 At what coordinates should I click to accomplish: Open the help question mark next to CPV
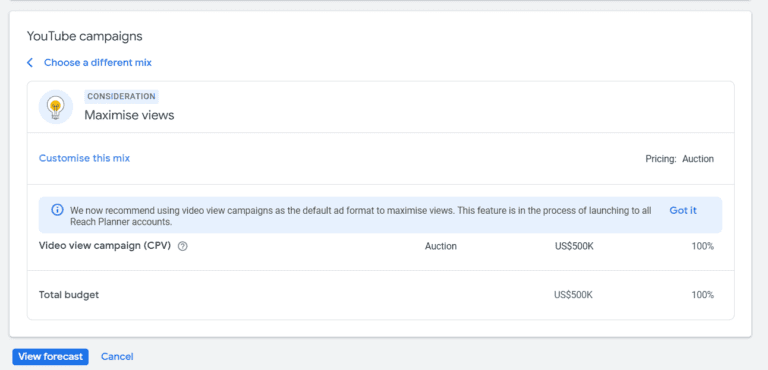[x=182, y=247]
